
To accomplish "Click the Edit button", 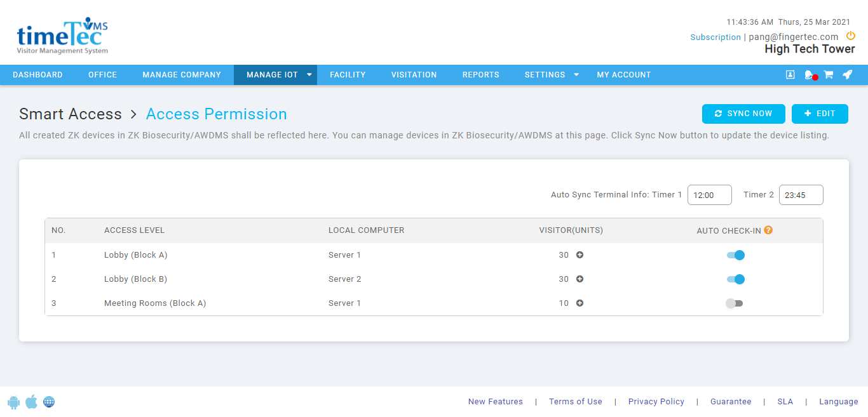I will (x=820, y=114).
